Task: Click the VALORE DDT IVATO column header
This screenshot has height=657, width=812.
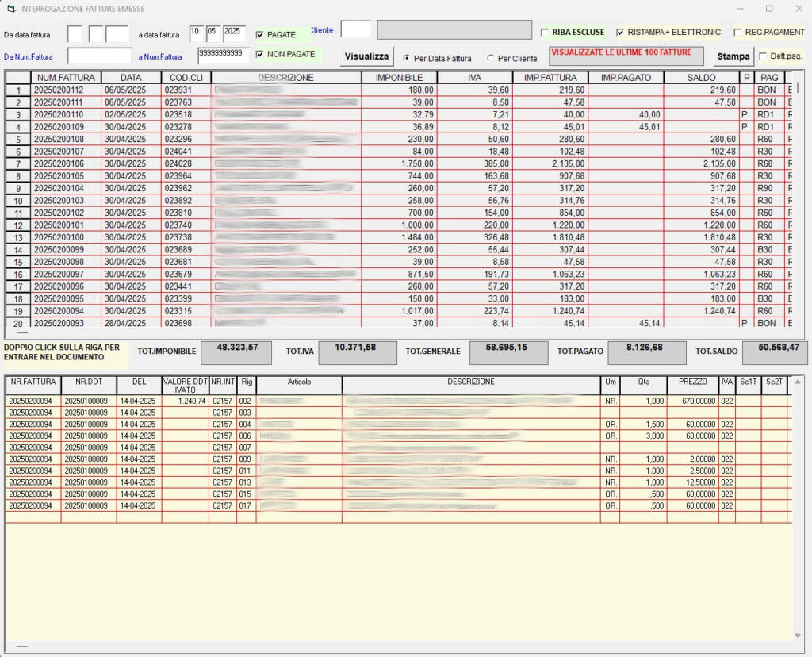Action: 186,386
